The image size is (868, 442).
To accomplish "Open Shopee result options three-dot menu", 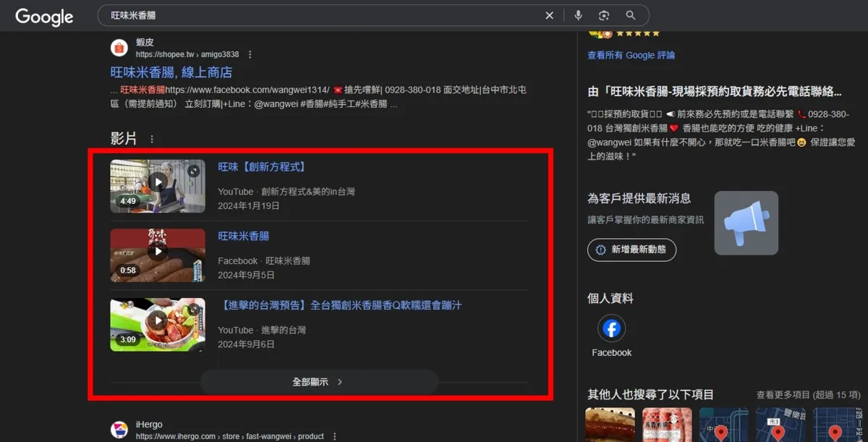I will coord(250,54).
